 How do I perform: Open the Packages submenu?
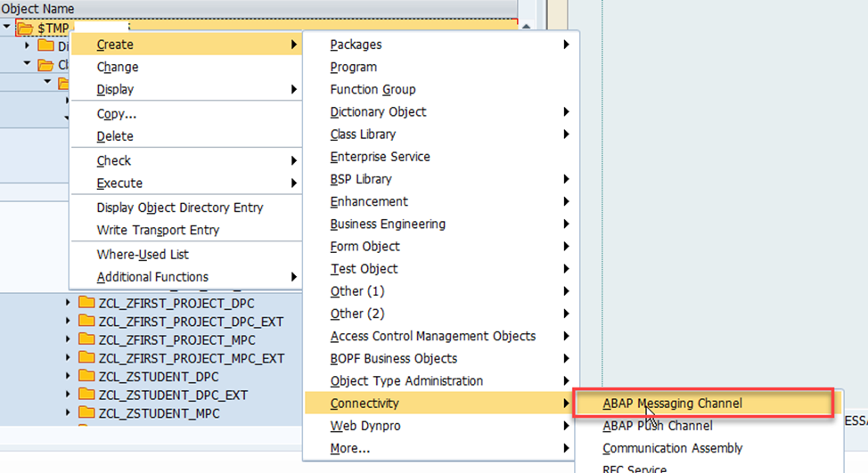coord(440,45)
